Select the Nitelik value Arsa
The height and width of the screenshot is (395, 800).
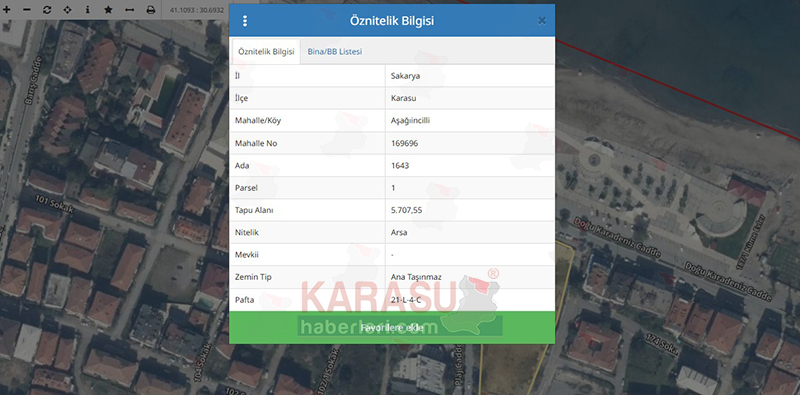point(399,232)
